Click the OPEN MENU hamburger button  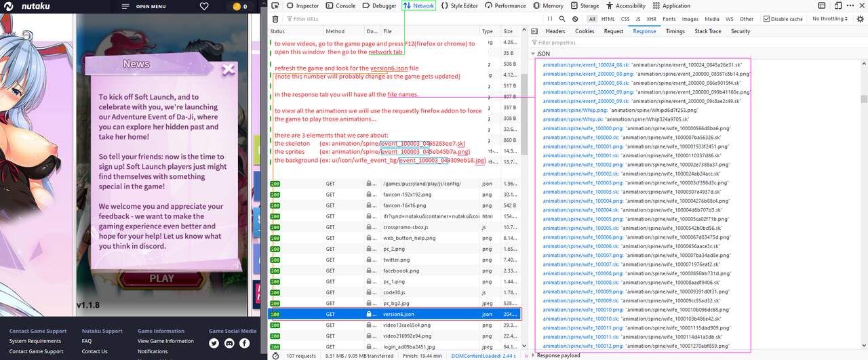coord(143,7)
